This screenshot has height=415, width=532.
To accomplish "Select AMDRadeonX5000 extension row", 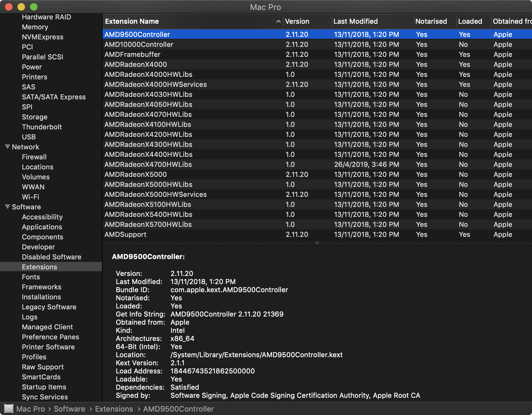I will pos(317,174).
